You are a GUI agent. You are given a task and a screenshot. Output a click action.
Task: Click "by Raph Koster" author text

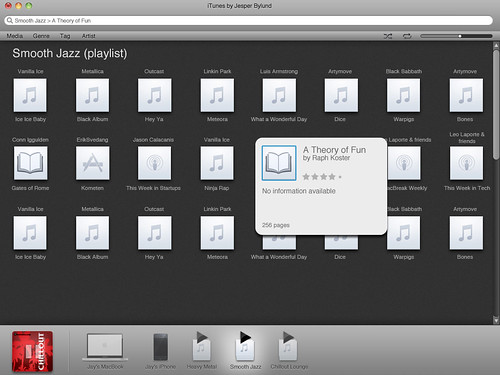[326, 158]
